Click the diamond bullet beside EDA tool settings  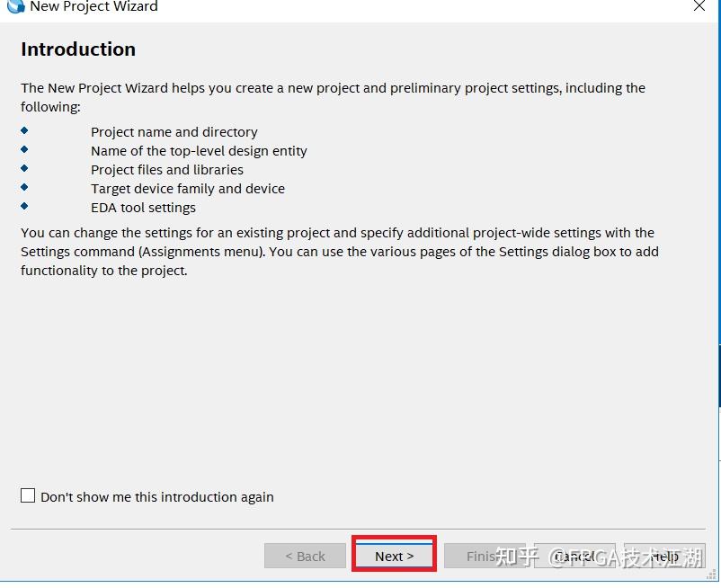24,206
